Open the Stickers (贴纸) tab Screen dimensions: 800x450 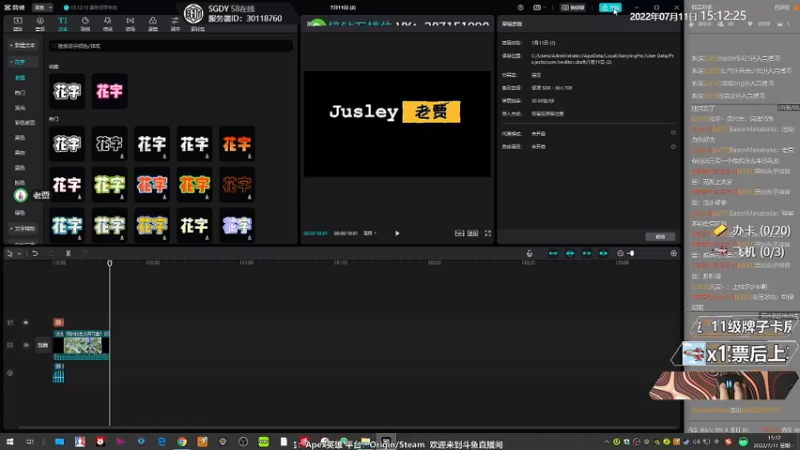(x=85, y=23)
